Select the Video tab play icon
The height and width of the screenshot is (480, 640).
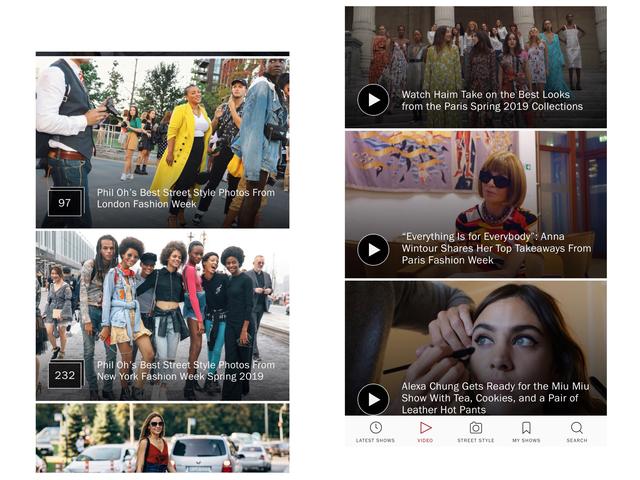click(x=425, y=428)
